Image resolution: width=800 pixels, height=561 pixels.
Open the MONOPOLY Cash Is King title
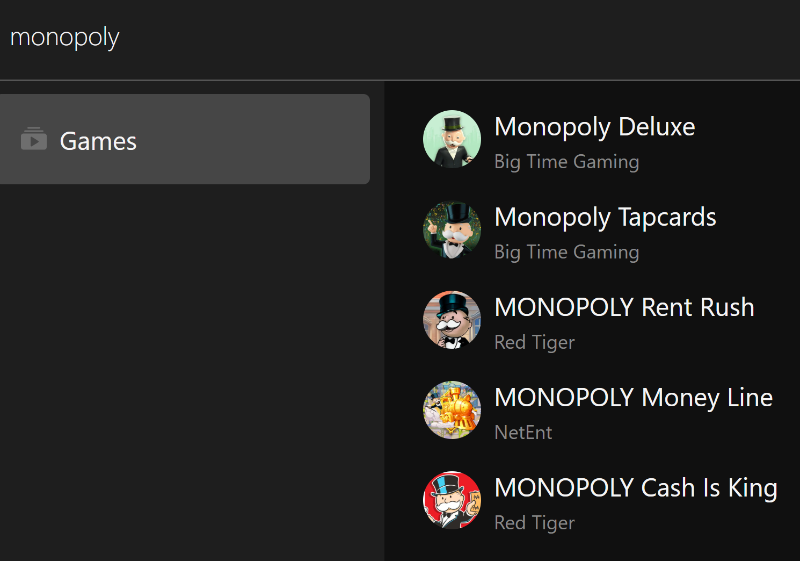click(x=635, y=487)
